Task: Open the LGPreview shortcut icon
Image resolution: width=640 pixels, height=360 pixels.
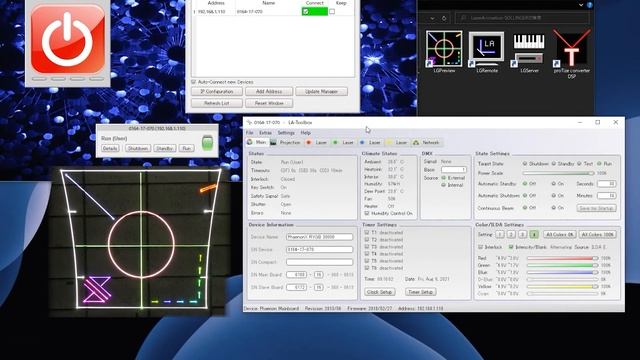Action: click(444, 49)
